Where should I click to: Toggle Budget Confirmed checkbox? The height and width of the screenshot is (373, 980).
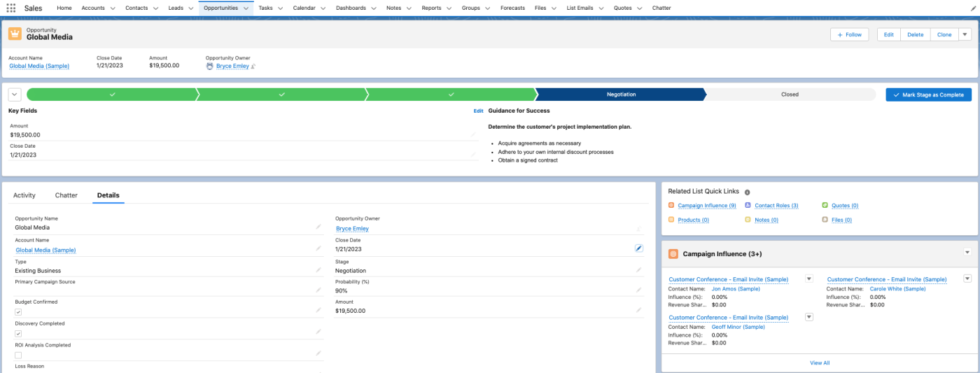pyautogui.click(x=18, y=312)
